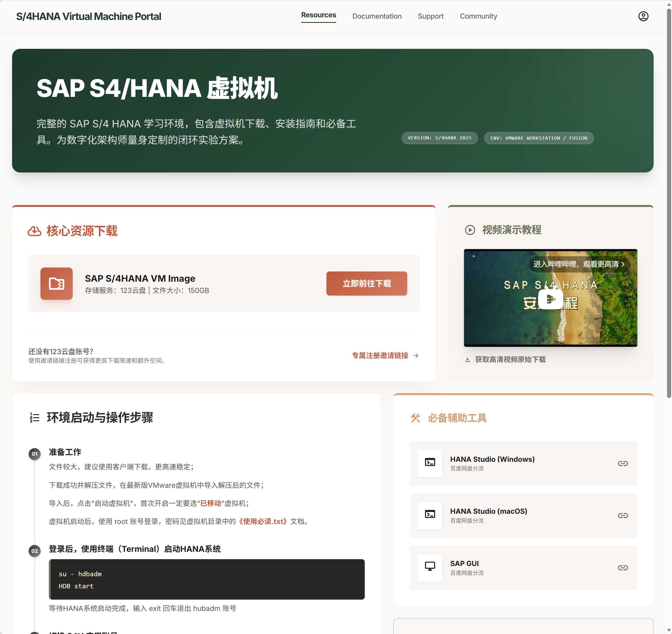The height and width of the screenshot is (634, 672).
Task: Click the 等待HANA系统启动完成 instruction line
Action: coord(142,608)
